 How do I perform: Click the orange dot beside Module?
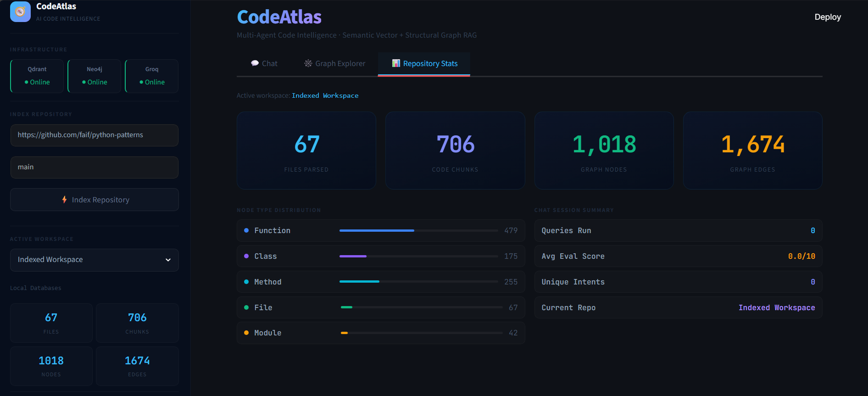coord(246,333)
